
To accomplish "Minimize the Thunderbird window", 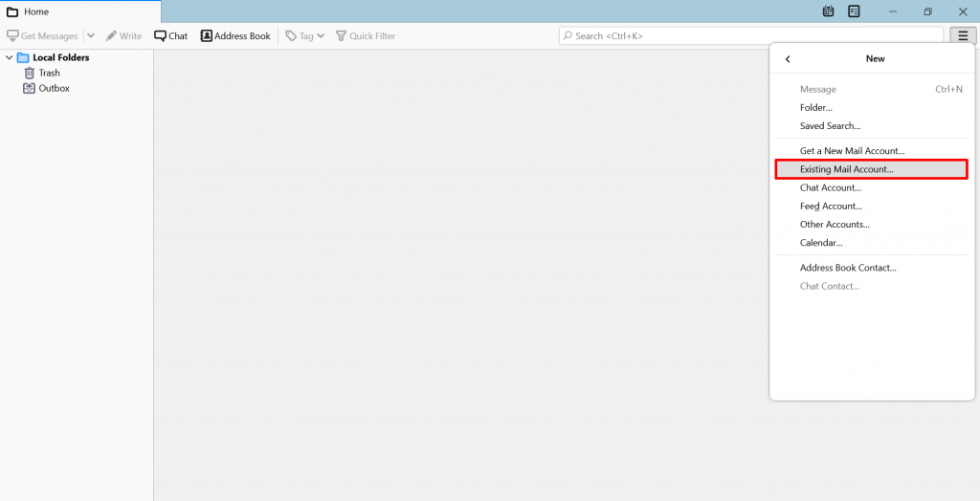I will (x=893, y=11).
